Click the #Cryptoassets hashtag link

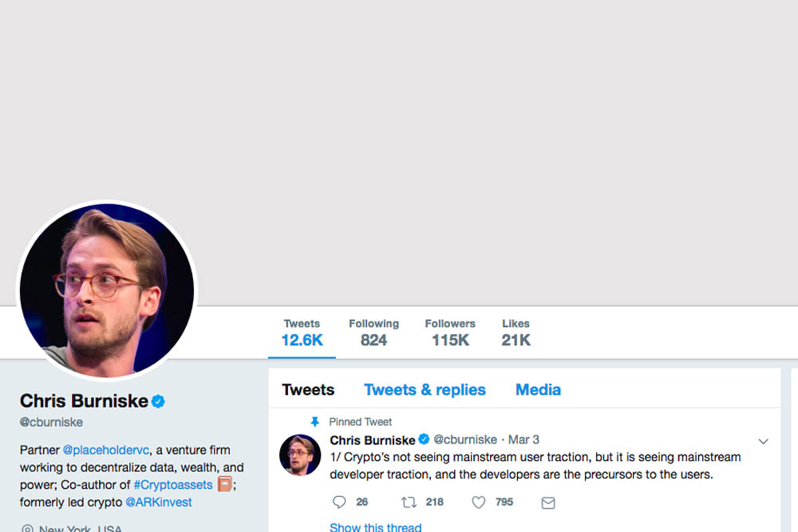[x=173, y=485]
